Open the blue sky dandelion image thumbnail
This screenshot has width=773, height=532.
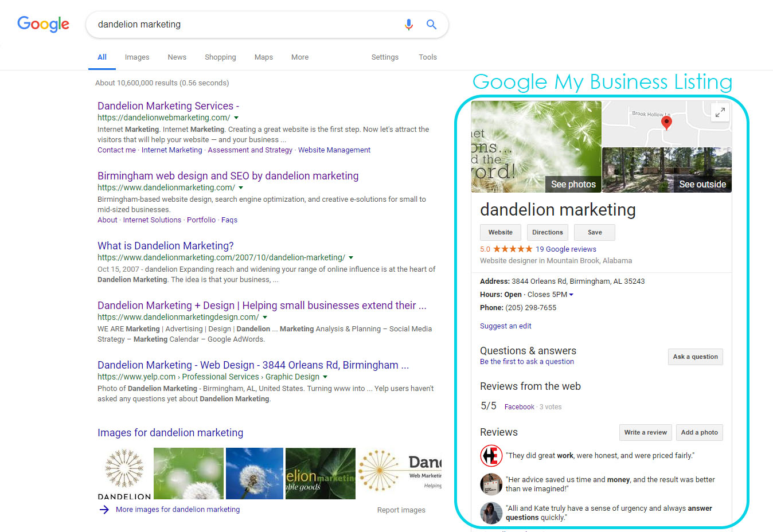coord(255,474)
